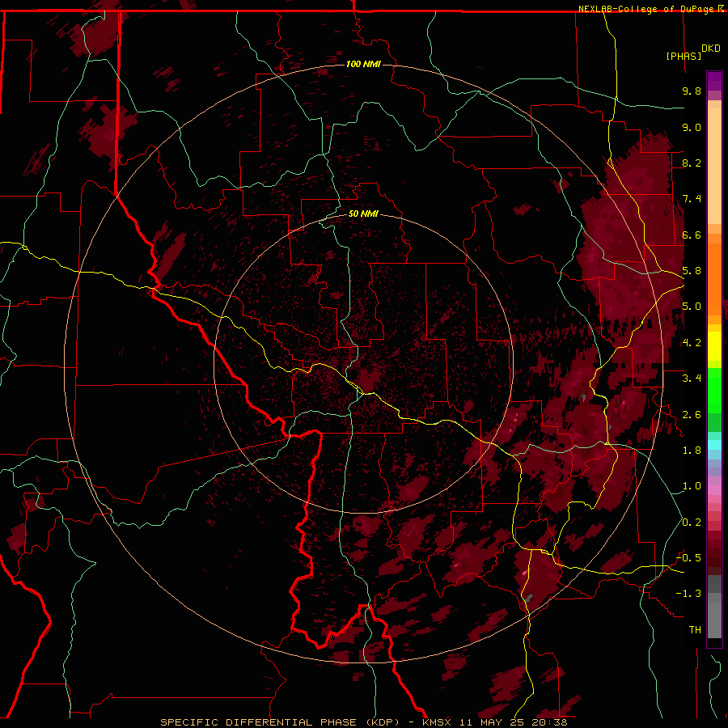The image size is (728, 728).
Task: Click the purple segment of the color bar
Action: 714,82
